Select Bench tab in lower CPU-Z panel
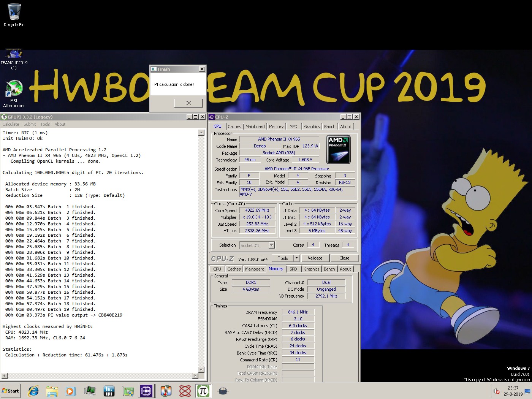This screenshot has width=532, height=399. coord(329,269)
